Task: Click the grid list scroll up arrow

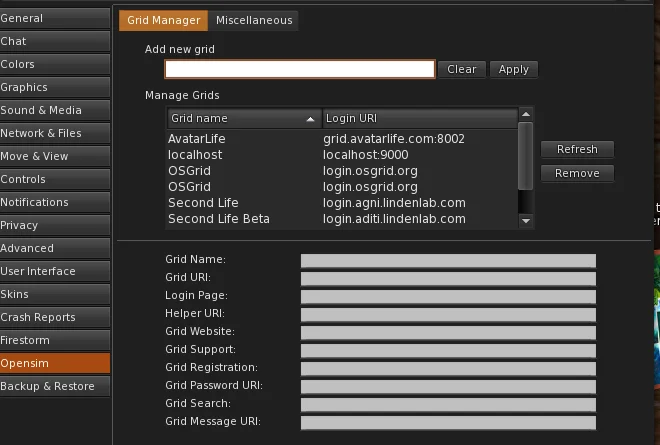Action: [526, 114]
